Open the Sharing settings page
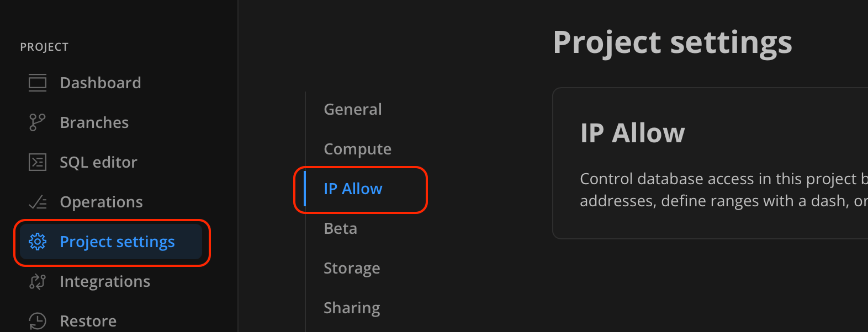 point(352,307)
